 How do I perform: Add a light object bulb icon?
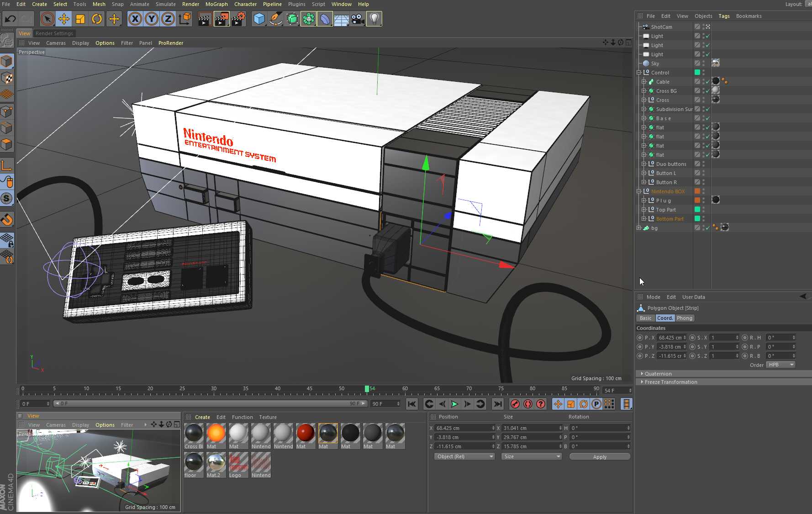point(374,19)
